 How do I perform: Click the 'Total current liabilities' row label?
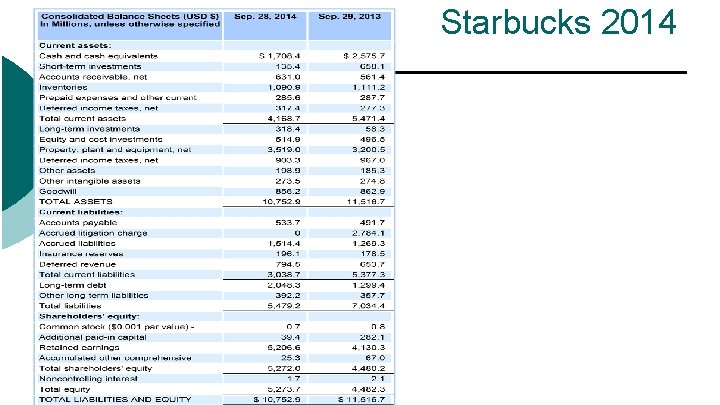[87, 275]
